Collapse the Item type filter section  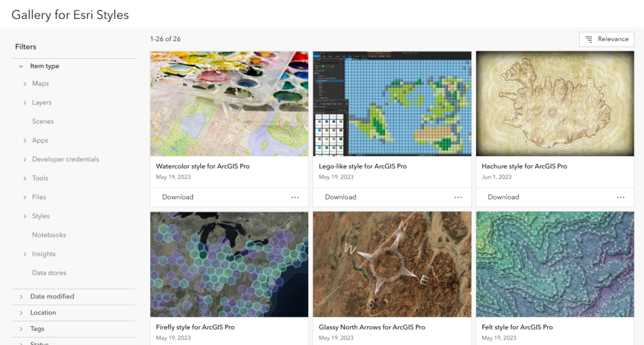click(21, 66)
